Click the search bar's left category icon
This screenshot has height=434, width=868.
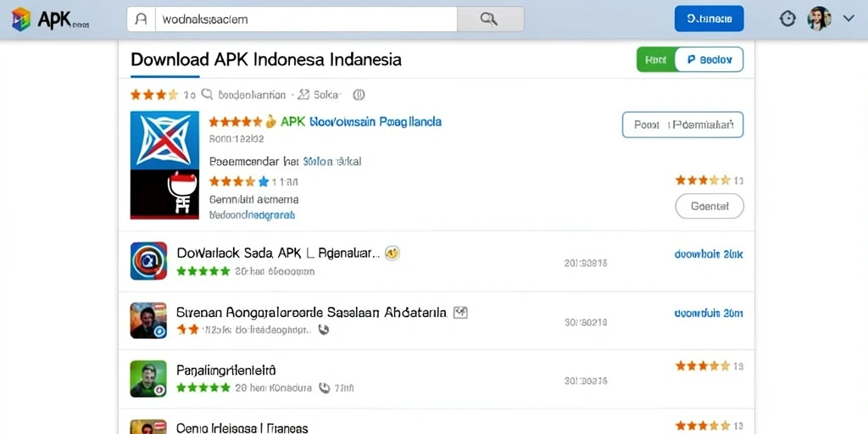[142, 19]
